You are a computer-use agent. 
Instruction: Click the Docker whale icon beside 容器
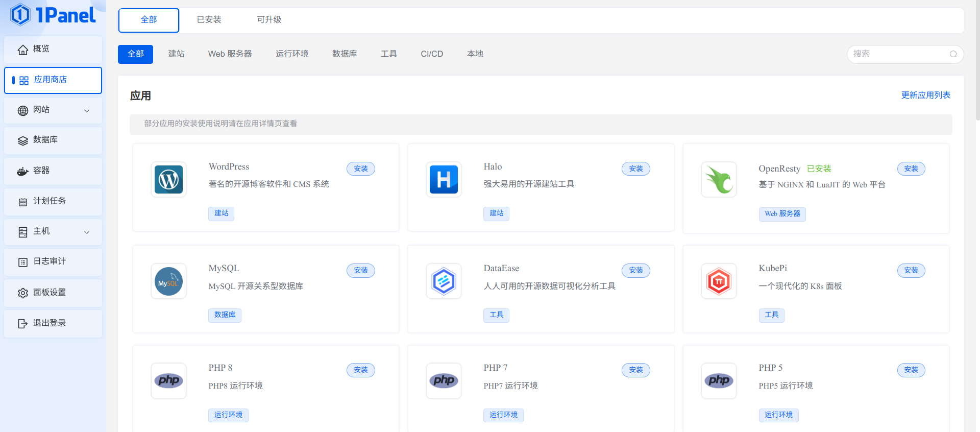point(22,171)
